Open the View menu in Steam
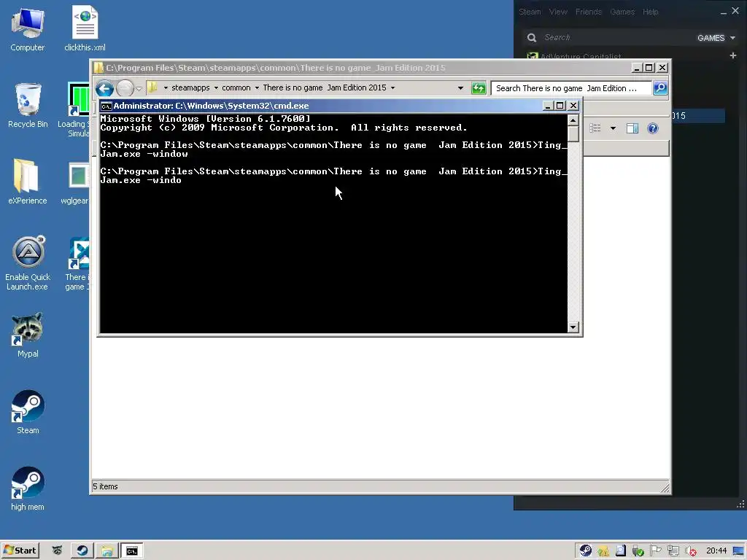 pyautogui.click(x=558, y=12)
